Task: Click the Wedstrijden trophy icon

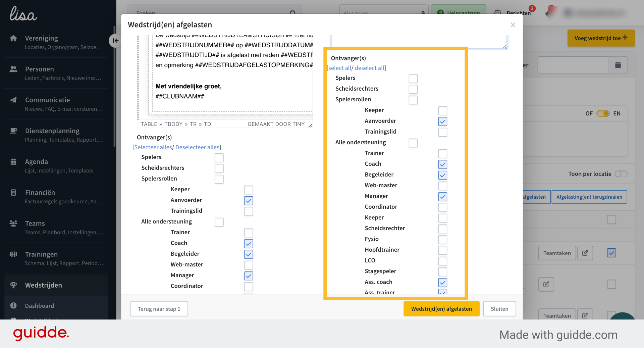Action: click(13, 285)
